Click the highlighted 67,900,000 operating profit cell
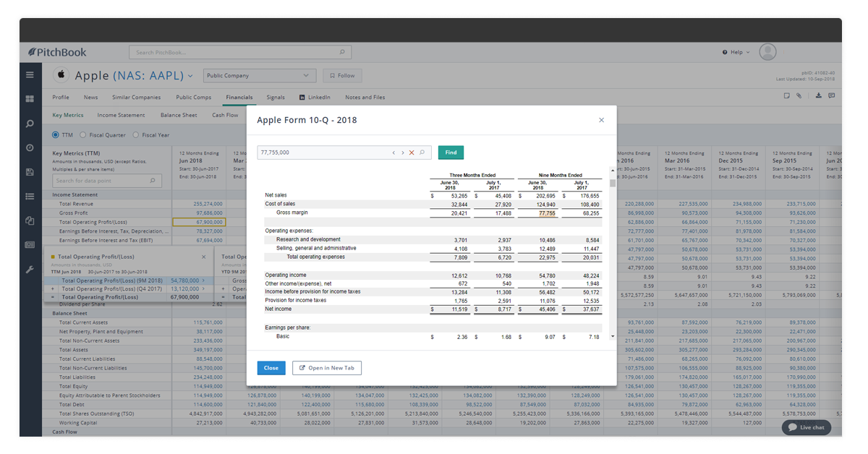Image resolution: width=868 pixels, height=454 pixels. pyautogui.click(x=198, y=222)
